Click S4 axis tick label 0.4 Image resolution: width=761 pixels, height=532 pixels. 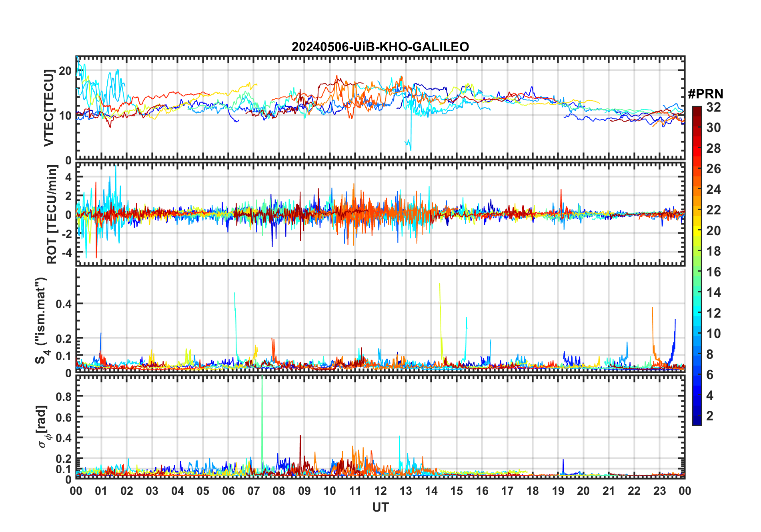(63, 304)
